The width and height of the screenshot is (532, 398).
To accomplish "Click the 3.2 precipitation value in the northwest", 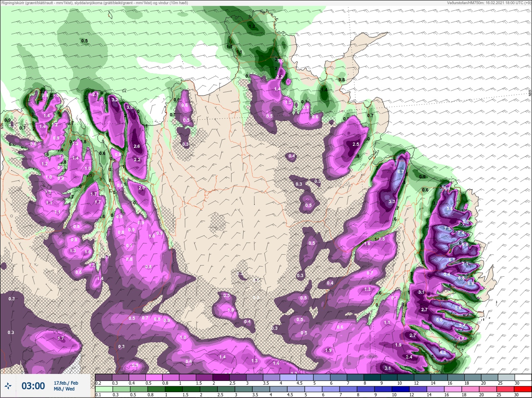I will pyautogui.click(x=115, y=100).
